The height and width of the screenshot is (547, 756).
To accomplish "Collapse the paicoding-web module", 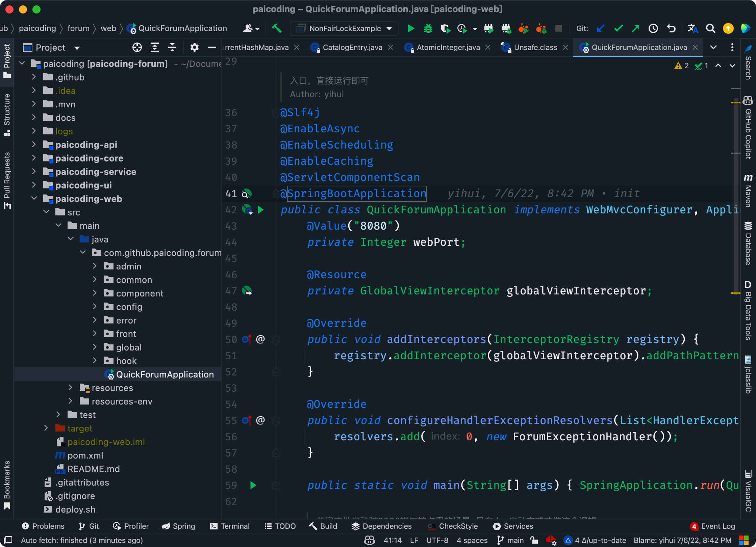I will (34, 199).
